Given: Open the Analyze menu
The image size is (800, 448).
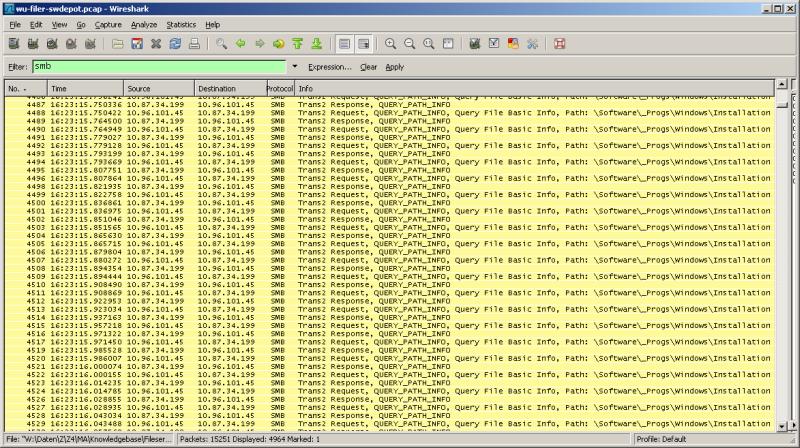Looking at the screenshot, I should click(x=144, y=24).
